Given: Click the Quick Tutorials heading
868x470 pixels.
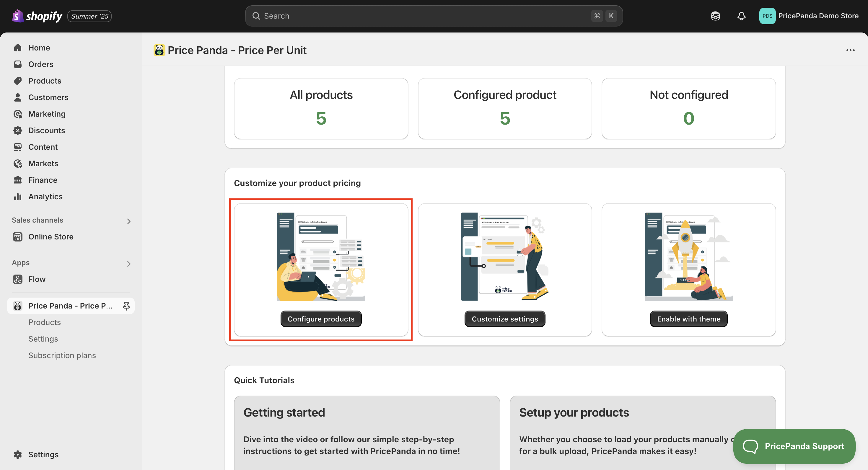Looking at the screenshot, I should point(264,380).
